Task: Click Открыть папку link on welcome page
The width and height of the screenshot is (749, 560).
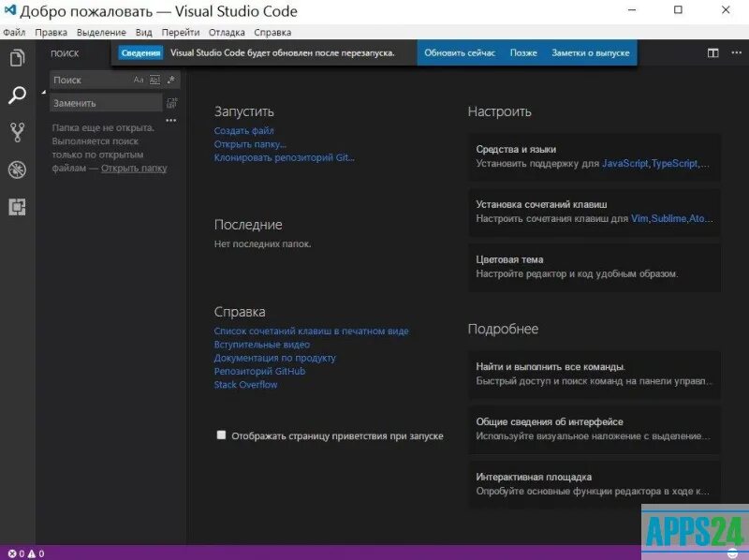Action: 250,144
